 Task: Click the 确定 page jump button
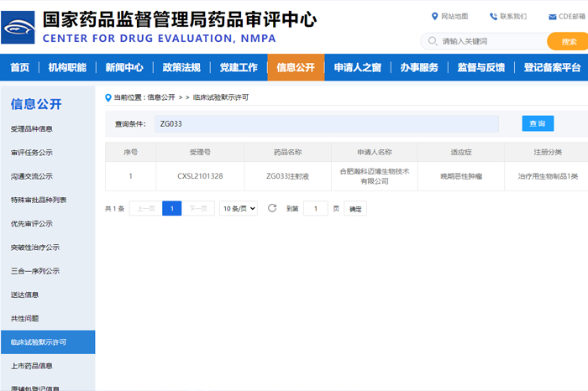click(355, 209)
